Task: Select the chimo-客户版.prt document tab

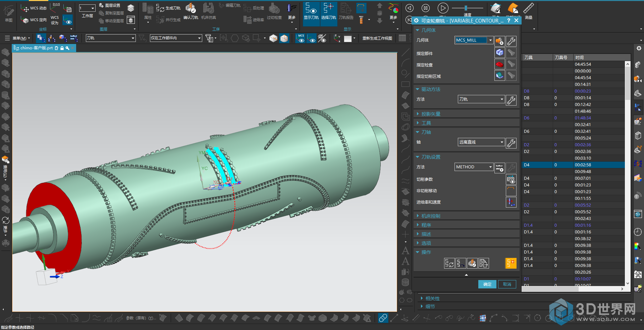Action: click(x=44, y=48)
